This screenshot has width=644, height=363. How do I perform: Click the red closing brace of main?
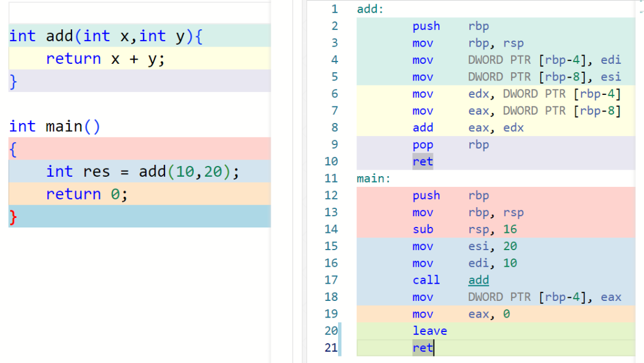13,217
